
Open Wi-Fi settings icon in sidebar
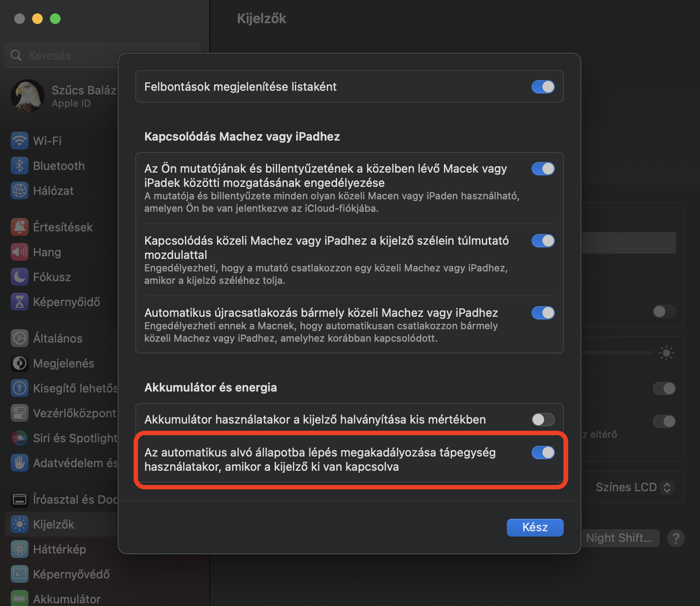[x=19, y=141]
